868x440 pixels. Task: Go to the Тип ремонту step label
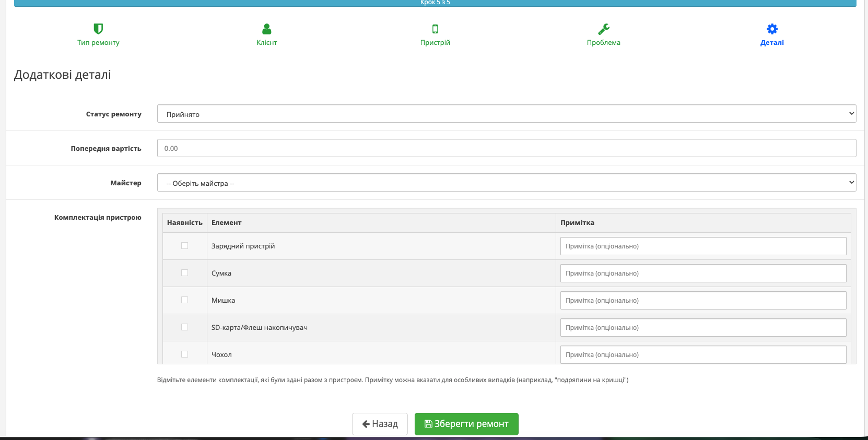pyautogui.click(x=98, y=43)
